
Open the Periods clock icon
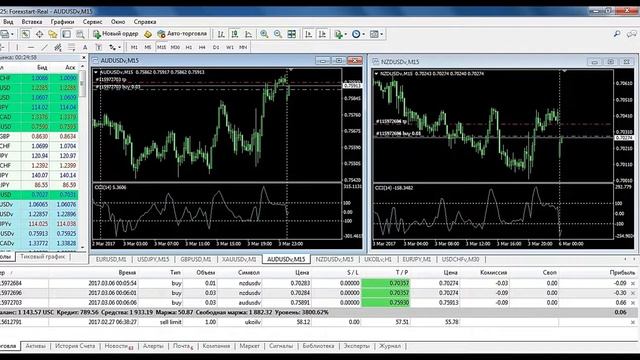pyautogui.click(x=356, y=34)
